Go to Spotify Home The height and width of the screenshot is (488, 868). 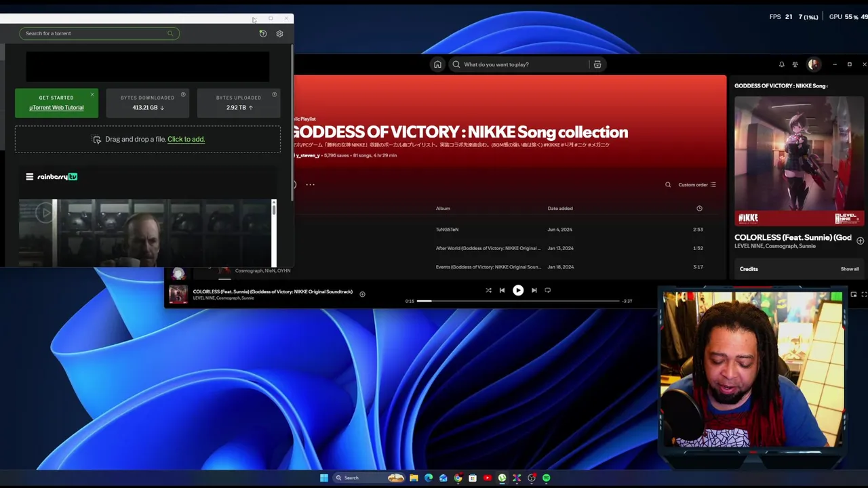[x=437, y=64]
